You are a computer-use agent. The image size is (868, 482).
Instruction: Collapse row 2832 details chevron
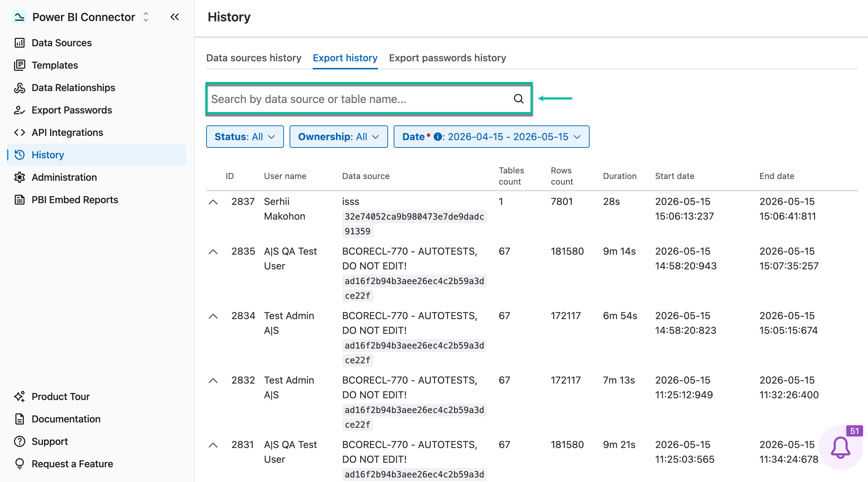click(x=213, y=381)
